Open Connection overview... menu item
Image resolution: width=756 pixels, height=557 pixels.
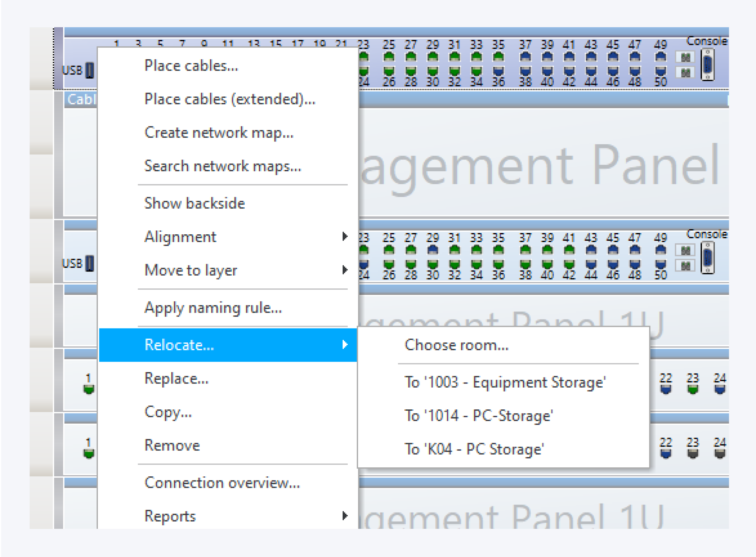[222, 482]
